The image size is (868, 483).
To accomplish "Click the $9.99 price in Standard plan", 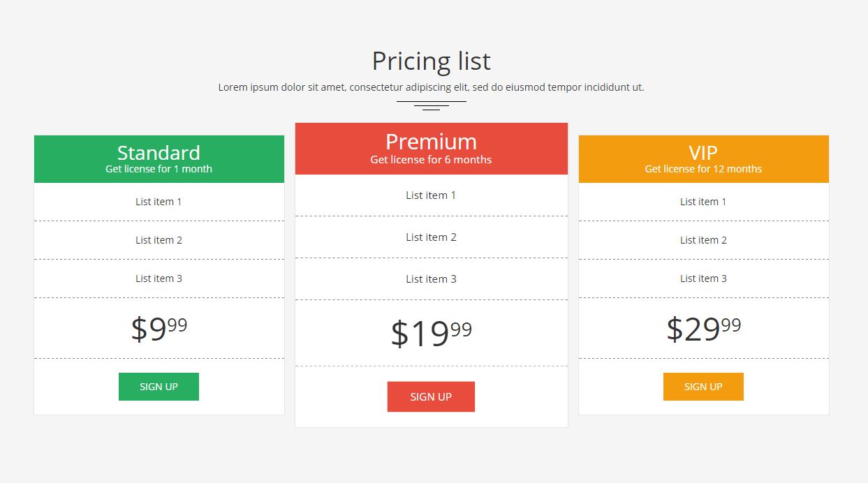I will pyautogui.click(x=159, y=329).
